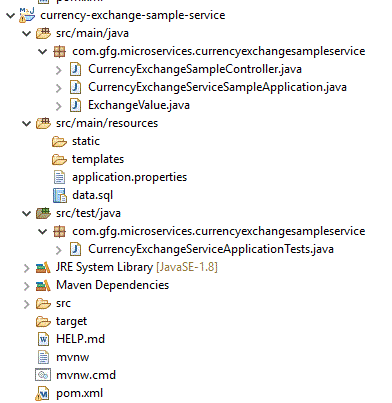Collapse the src/test/java folder
This screenshot has height=403, width=392.
pos(26,213)
